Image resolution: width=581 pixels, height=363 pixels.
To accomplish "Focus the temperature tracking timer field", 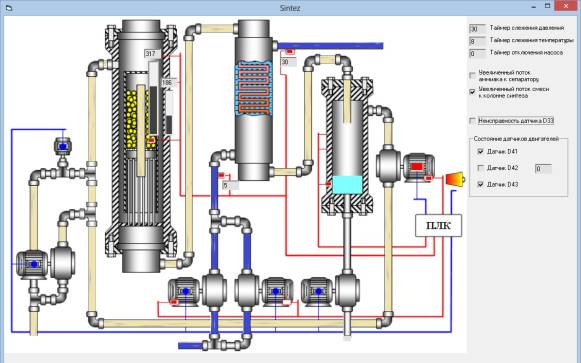I will [x=478, y=41].
